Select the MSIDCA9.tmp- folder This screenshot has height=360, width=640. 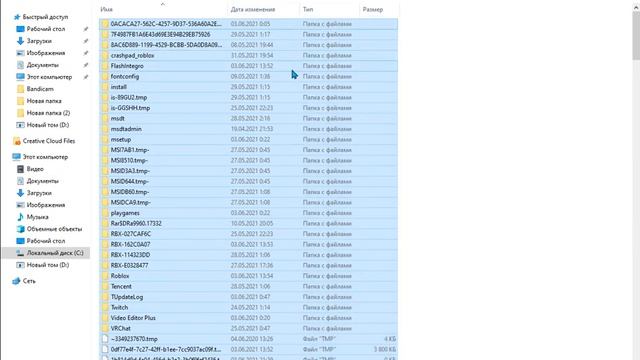(131, 202)
